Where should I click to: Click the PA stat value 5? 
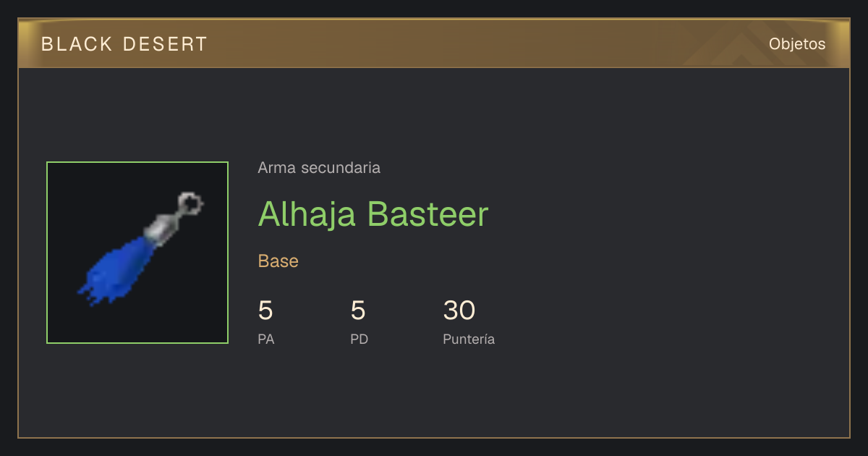point(265,311)
